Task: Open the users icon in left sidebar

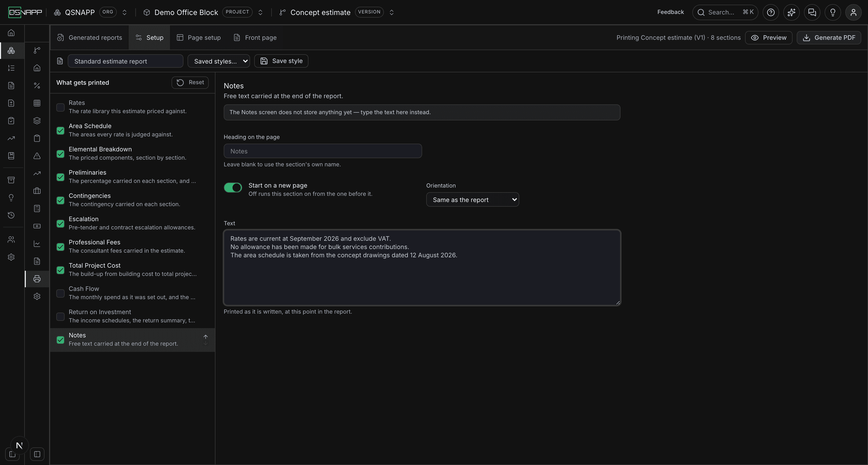Action: (x=11, y=239)
